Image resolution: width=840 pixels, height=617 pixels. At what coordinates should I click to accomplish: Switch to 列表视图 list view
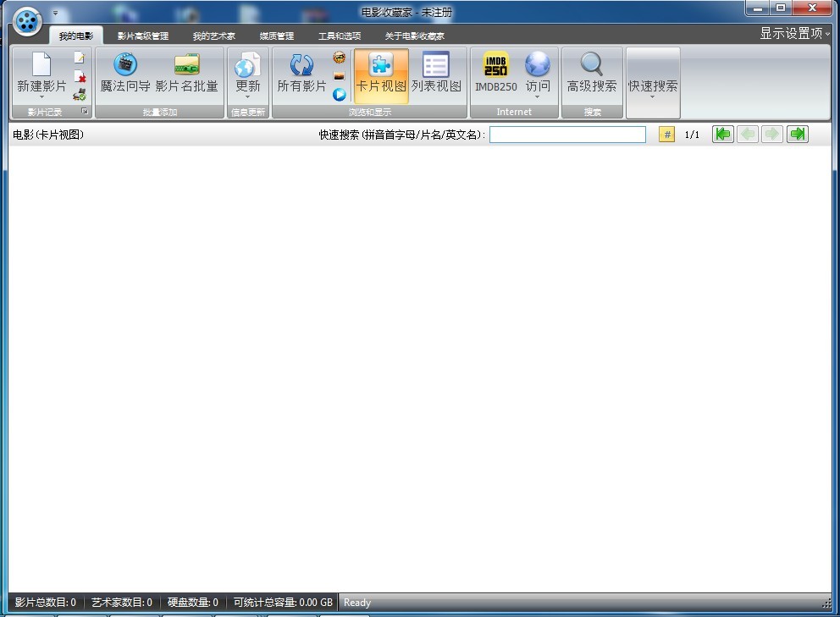click(x=436, y=74)
